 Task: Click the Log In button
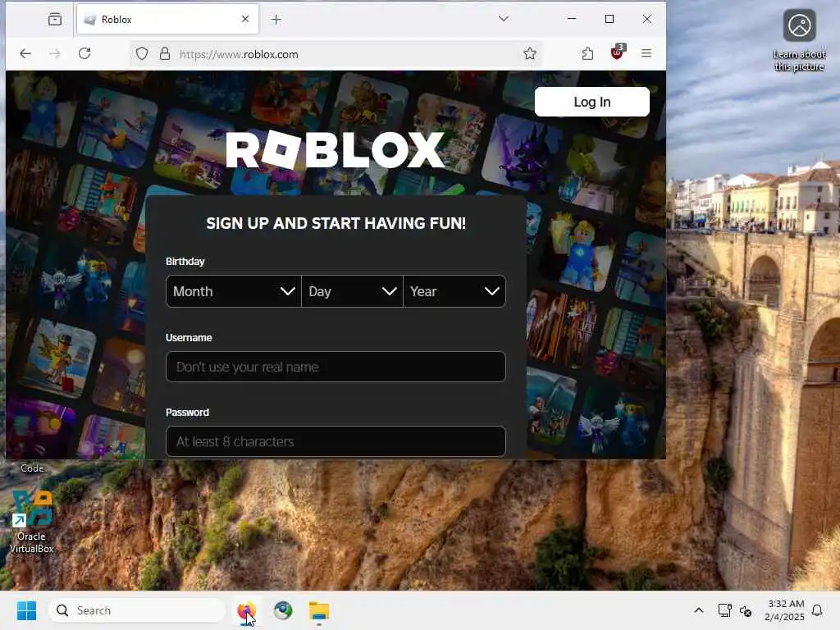point(592,102)
